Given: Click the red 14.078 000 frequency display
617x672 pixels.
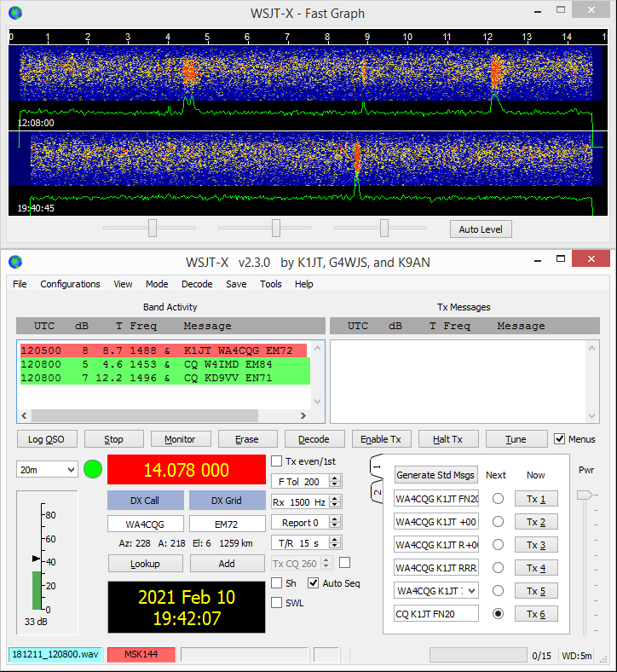Looking at the screenshot, I should pos(186,470).
